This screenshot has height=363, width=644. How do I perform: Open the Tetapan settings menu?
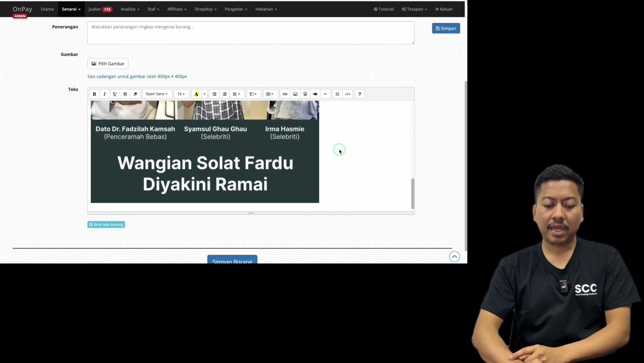pos(414,9)
